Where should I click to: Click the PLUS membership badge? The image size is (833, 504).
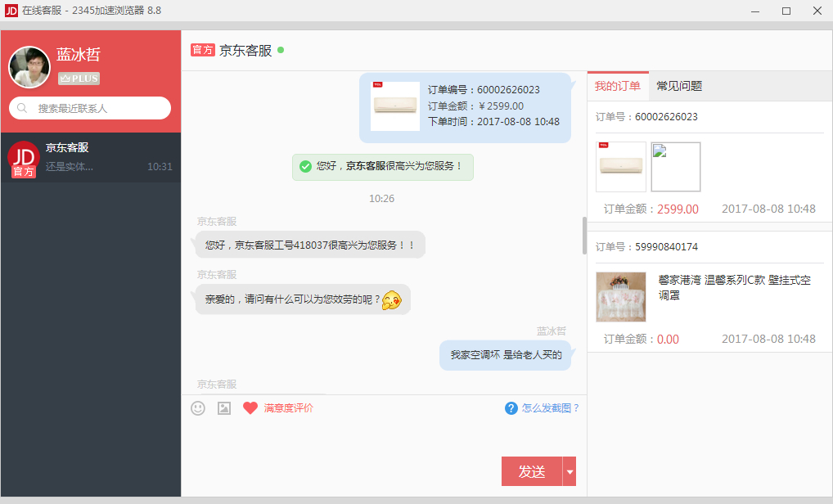point(79,78)
